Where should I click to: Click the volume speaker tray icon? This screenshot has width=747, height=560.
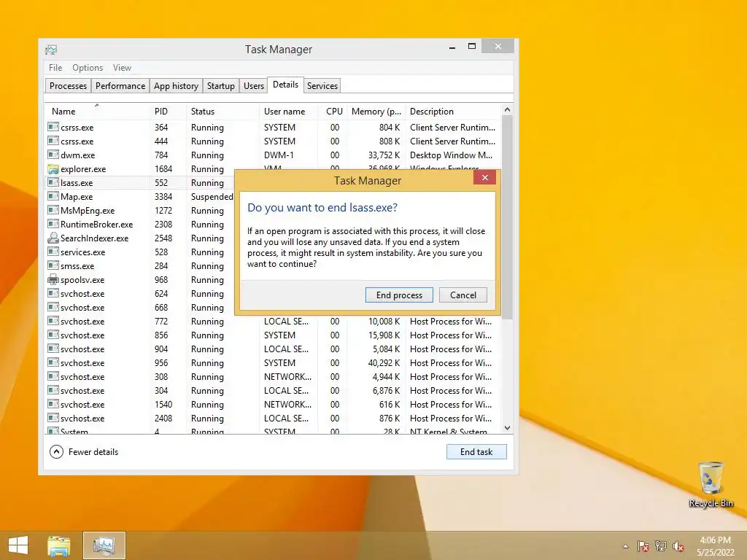click(678, 546)
